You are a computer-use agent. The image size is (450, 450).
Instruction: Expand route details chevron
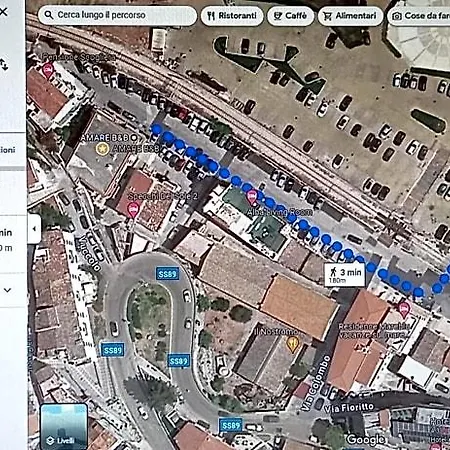[x=7, y=290]
